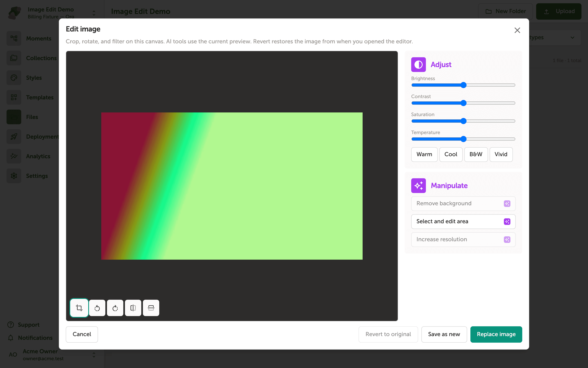Apply the Vivid filter preset
Image resolution: width=588 pixels, height=368 pixels.
point(501,154)
